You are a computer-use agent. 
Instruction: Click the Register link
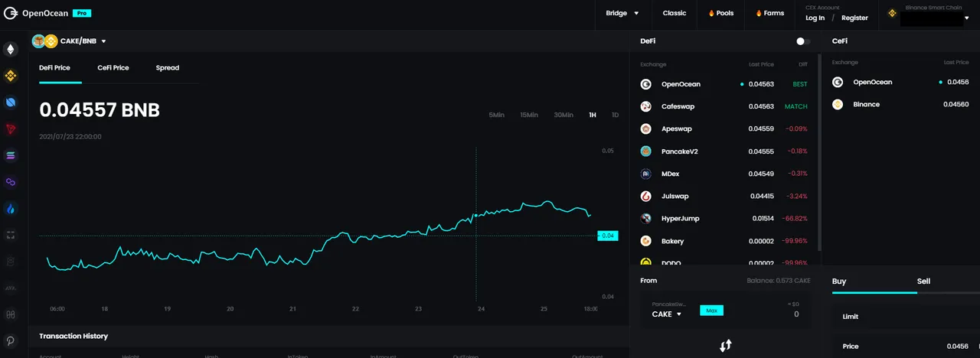click(x=854, y=18)
